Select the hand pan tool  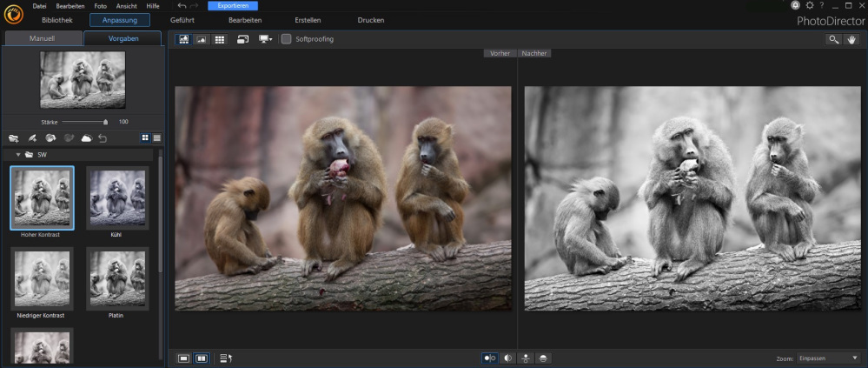coord(851,39)
